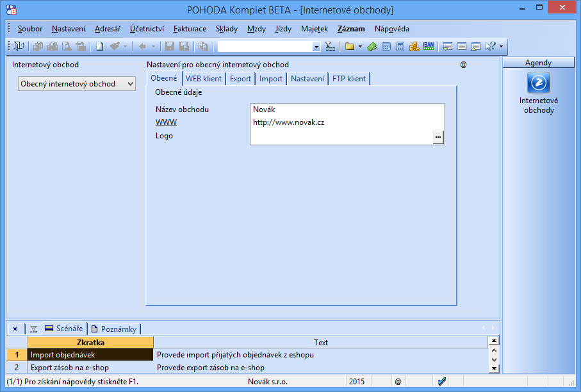Click the POHODA app icon in title bar
This screenshot has width=581, height=392.
[12, 10]
